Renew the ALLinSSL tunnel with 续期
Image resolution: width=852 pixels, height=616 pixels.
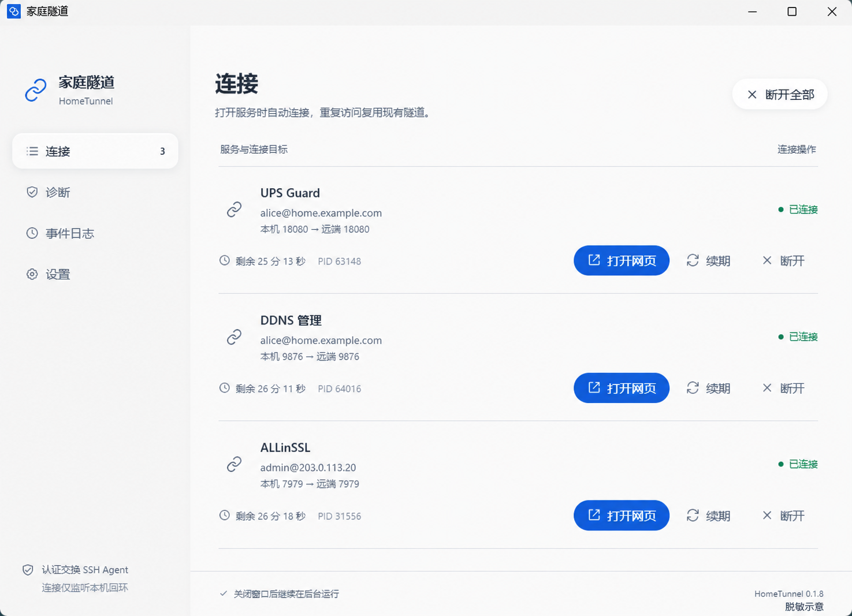pos(709,516)
